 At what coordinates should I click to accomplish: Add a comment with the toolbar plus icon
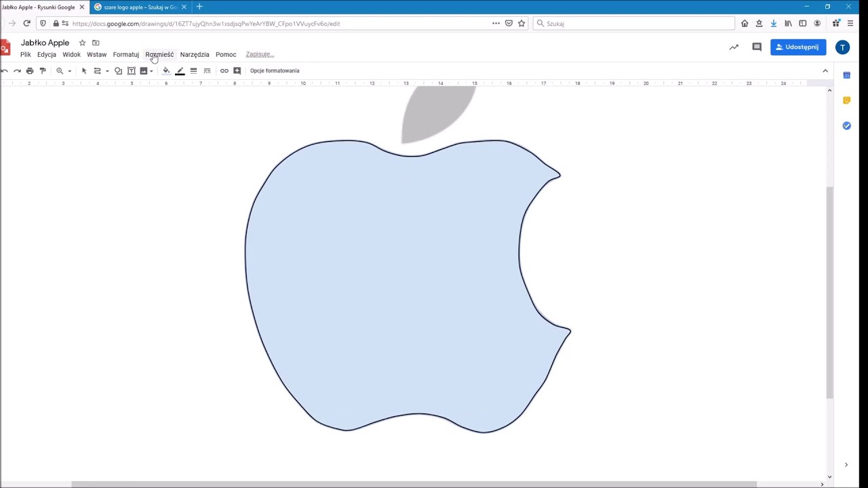[237, 70]
